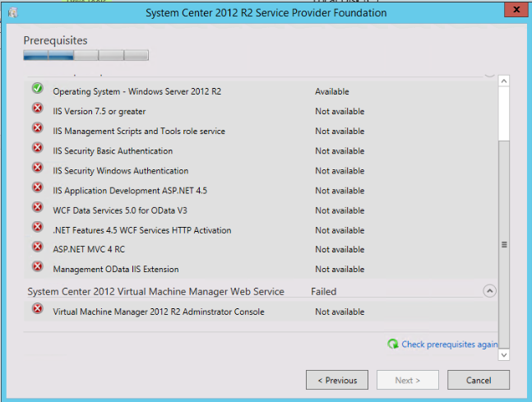The height and width of the screenshot is (402, 532).
Task: Collapse the Virtual Machine Manager Web Service section
Action: [489, 291]
